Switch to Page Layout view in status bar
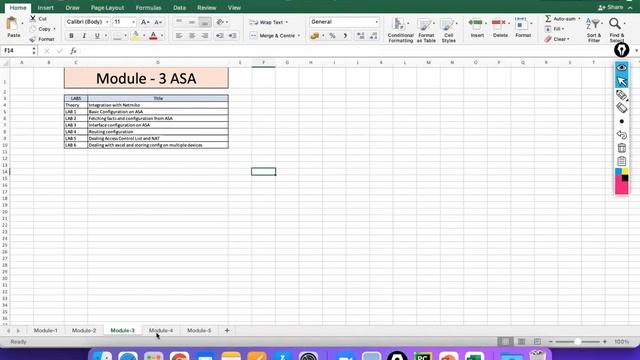 [521, 341]
